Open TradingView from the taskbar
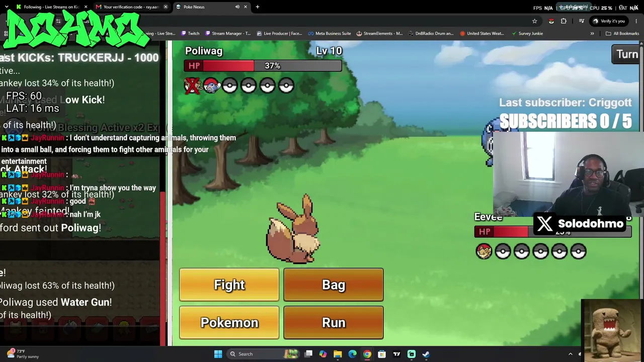The height and width of the screenshot is (362, 644). point(396,354)
